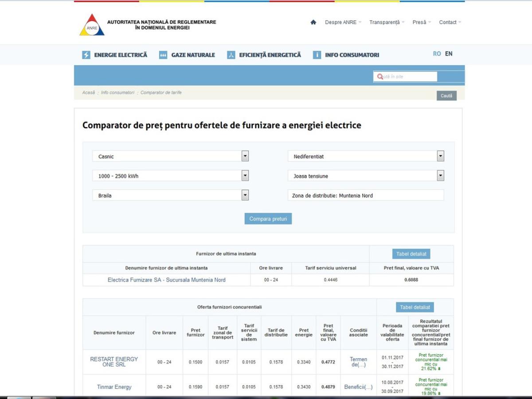The width and height of the screenshot is (532, 399).
Task: Open Tabel detaliat for competing suppliers
Action: click(415, 307)
